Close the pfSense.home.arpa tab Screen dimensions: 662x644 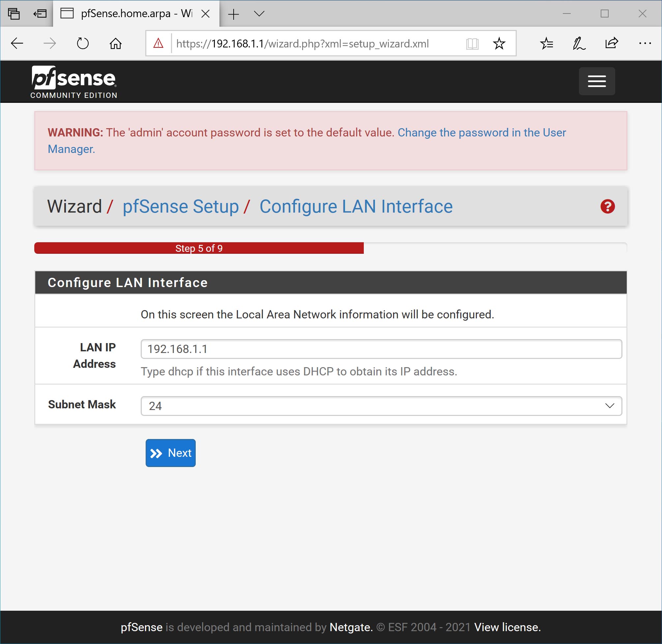(205, 14)
